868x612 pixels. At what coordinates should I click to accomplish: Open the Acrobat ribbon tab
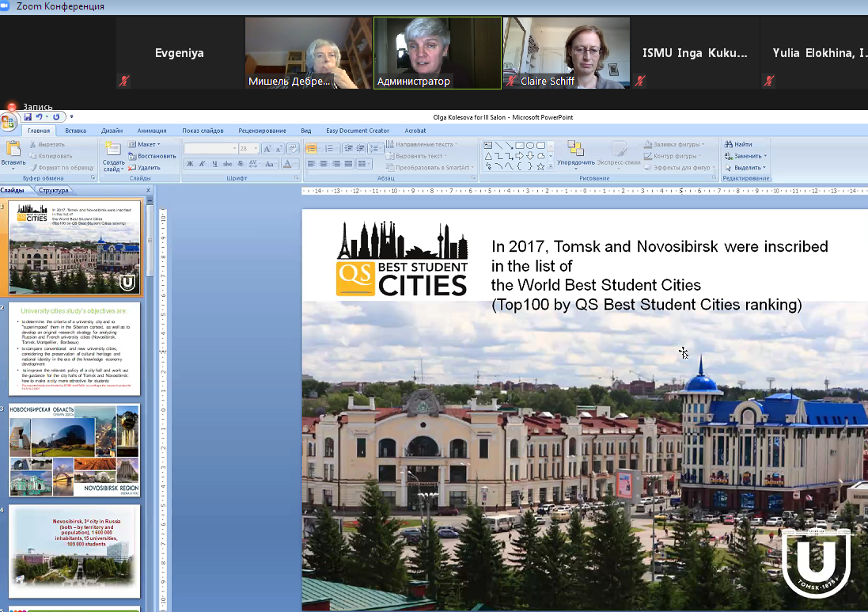tap(415, 131)
